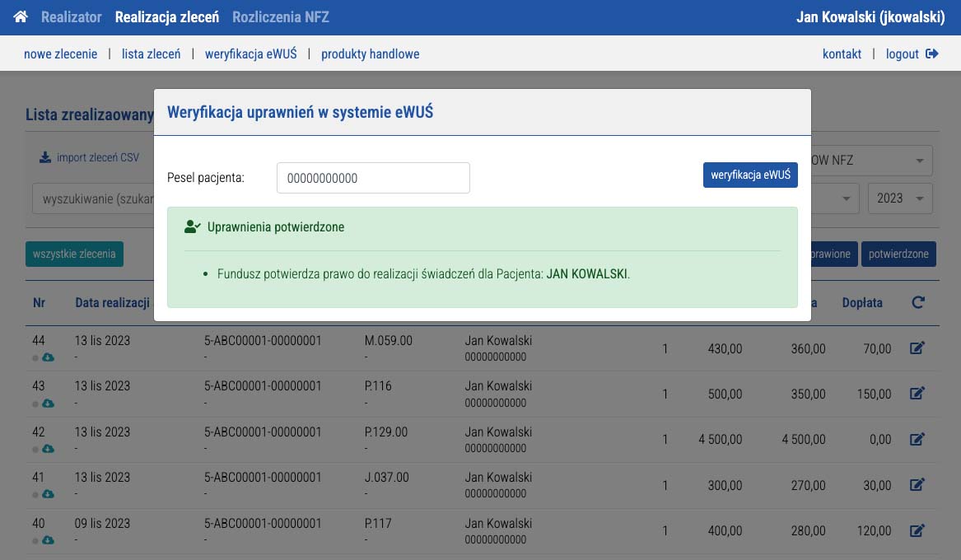Click the wszystkie zlecenia filter button

click(x=74, y=254)
